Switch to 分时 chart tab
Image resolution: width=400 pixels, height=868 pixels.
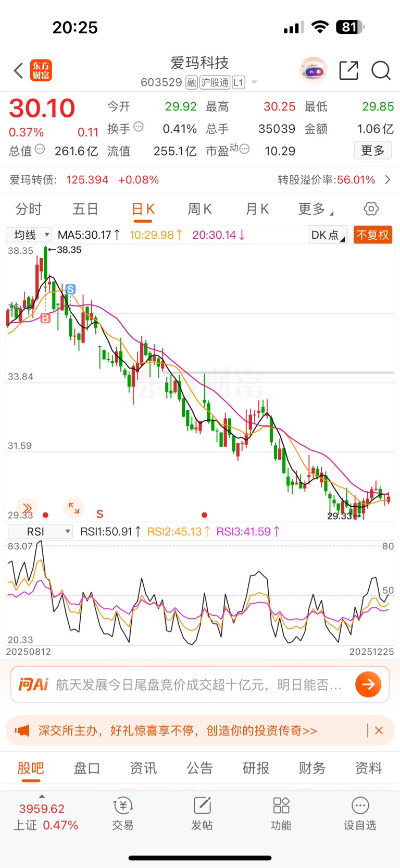(29, 209)
